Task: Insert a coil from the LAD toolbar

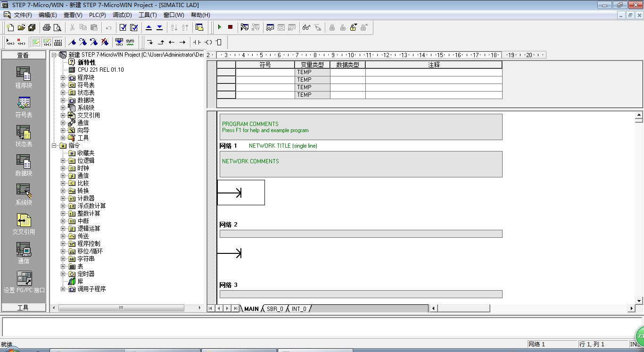Action: coord(208,42)
